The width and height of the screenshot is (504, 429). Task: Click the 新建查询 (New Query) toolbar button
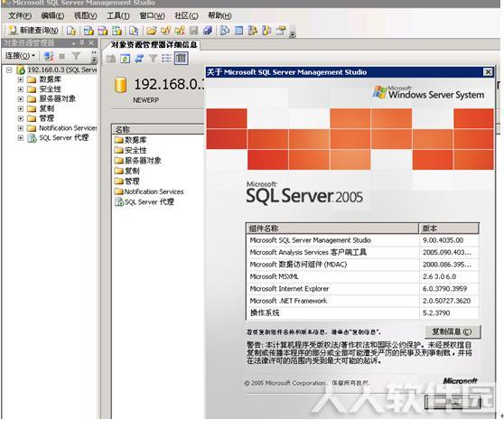pyautogui.click(x=33, y=30)
